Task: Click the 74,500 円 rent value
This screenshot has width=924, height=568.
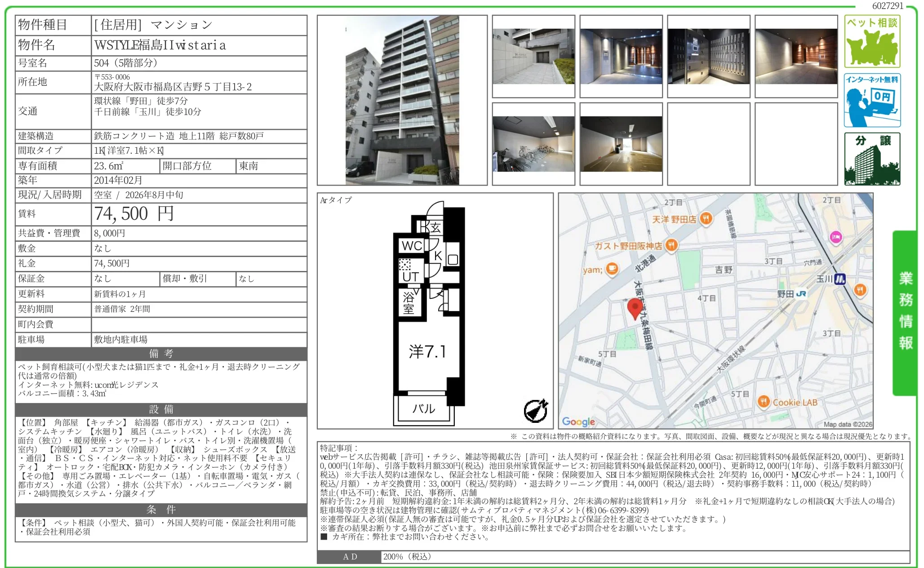Action: tap(134, 213)
